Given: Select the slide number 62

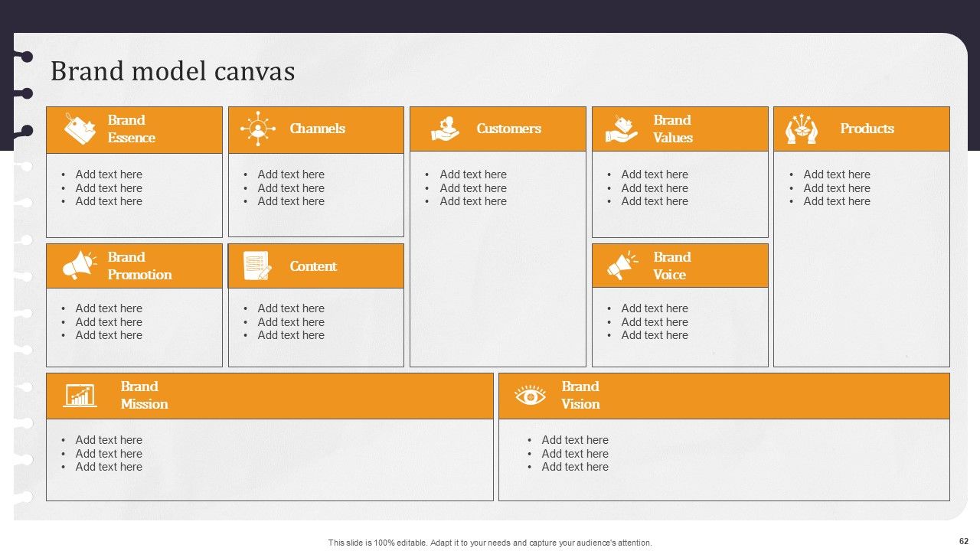Looking at the screenshot, I should (x=964, y=541).
